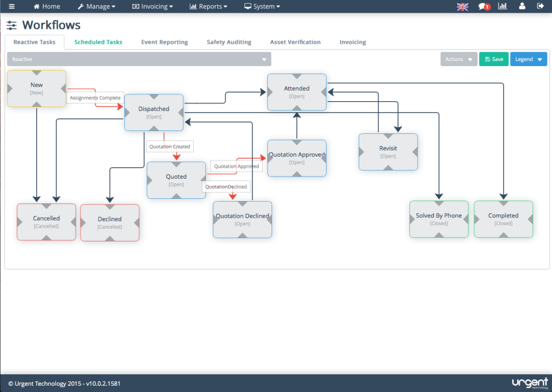The height and width of the screenshot is (392, 552).
Task: Switch to the Scheduled Tasks tab
Action: tap(99, 42)
